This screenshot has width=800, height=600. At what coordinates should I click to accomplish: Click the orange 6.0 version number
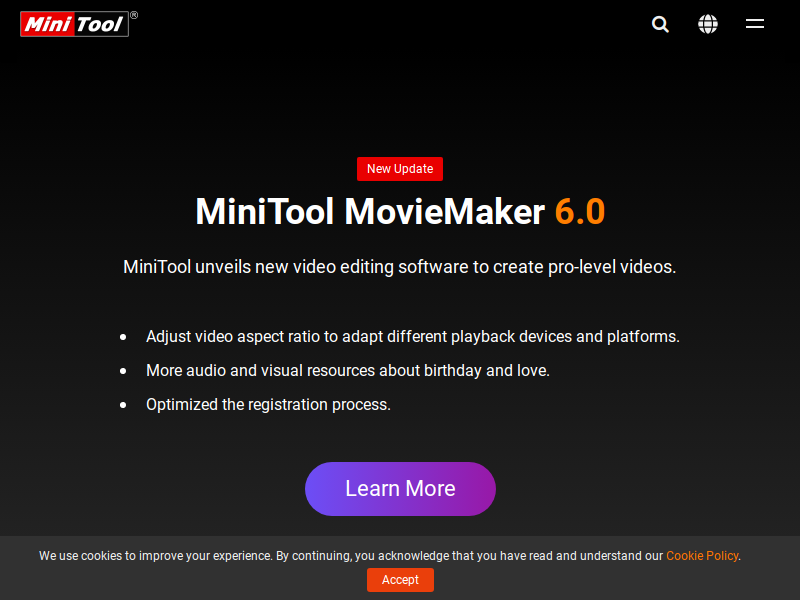tap(580, 211)
